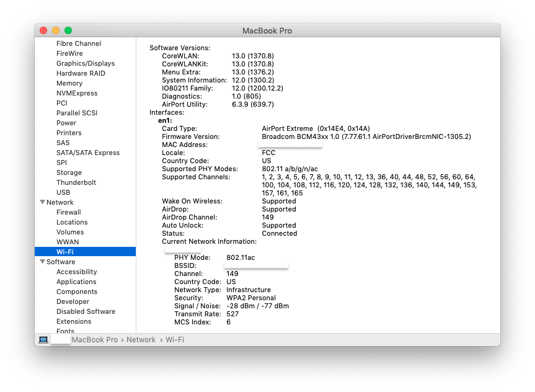The width and height of the screenshot is (535, 392).
Task: Click MacBook Pro in path bar
Action: point(95,340)
